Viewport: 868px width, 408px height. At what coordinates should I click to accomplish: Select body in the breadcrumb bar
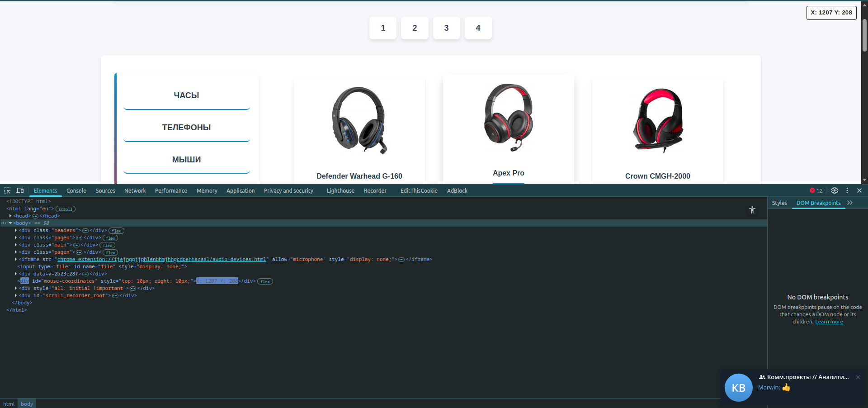26,403
